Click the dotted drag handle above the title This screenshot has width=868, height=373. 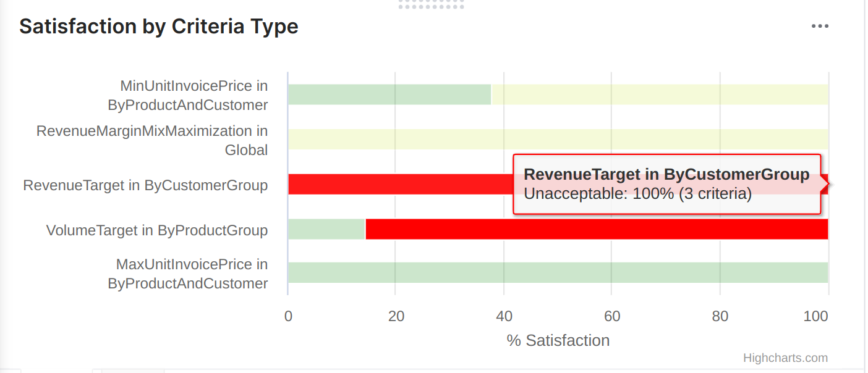(431, 5)
